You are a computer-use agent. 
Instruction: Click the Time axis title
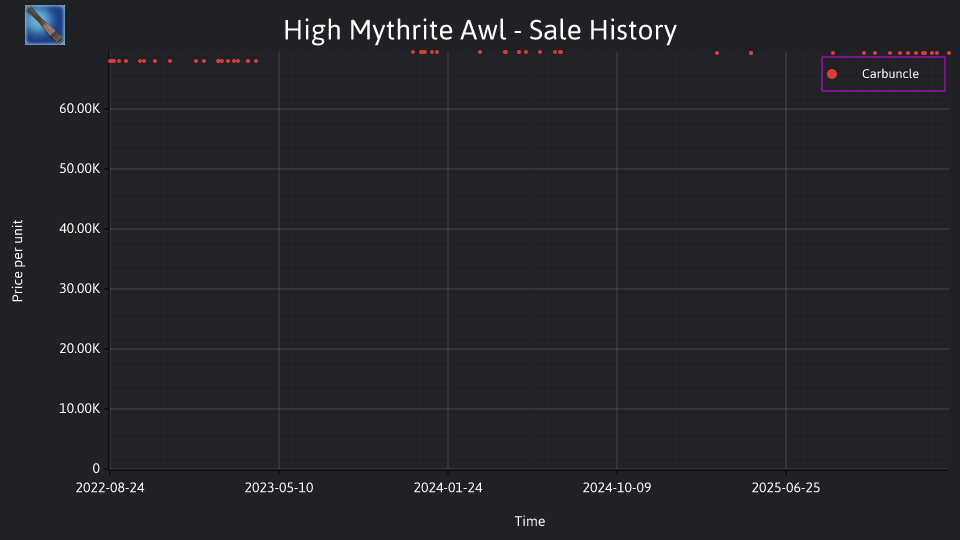pyautogui.click(x=530, y=522)
